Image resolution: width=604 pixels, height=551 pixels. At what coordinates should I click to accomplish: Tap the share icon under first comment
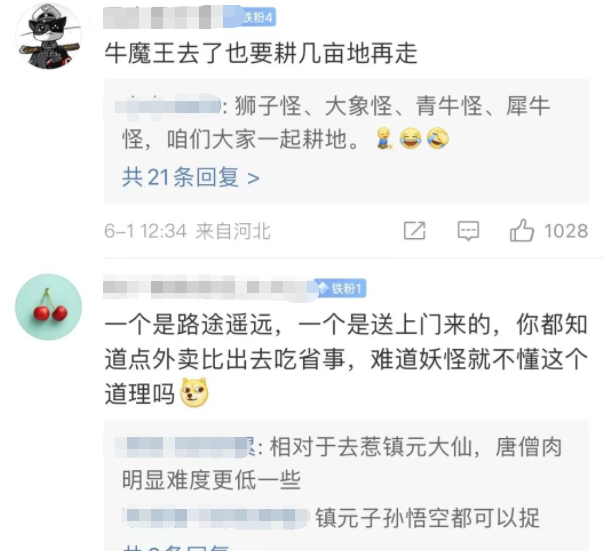pos(414,231)
